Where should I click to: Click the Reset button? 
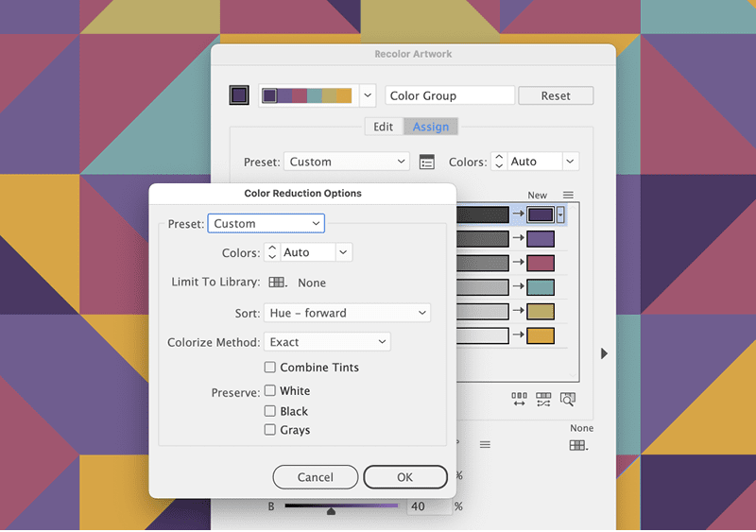click(x=556, y=95)
